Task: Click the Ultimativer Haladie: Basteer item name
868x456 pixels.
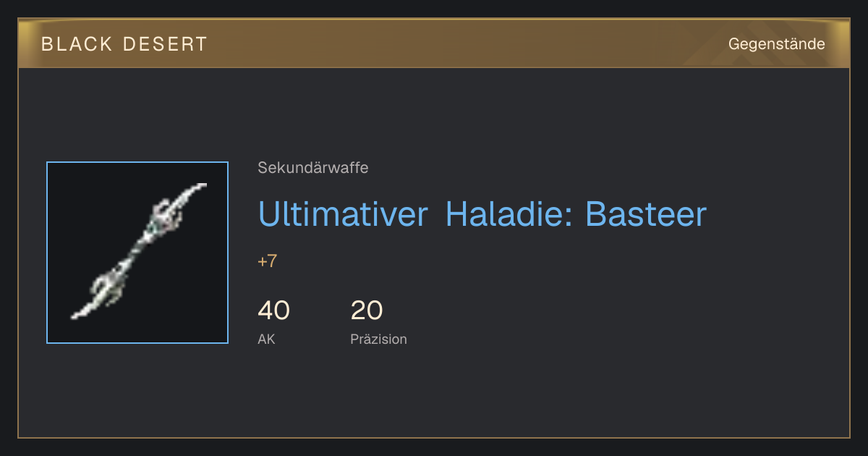Action: pos(482,214)
